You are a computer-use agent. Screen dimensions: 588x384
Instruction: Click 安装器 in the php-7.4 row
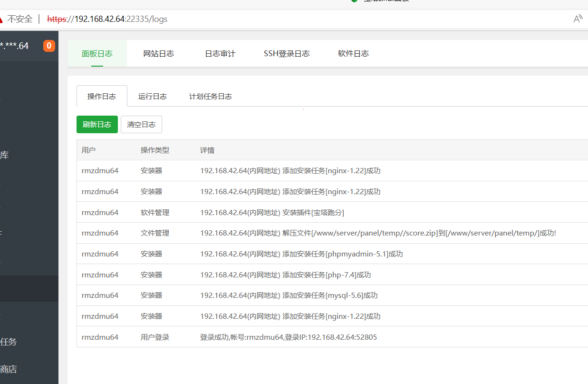click(x=151, y=275)
